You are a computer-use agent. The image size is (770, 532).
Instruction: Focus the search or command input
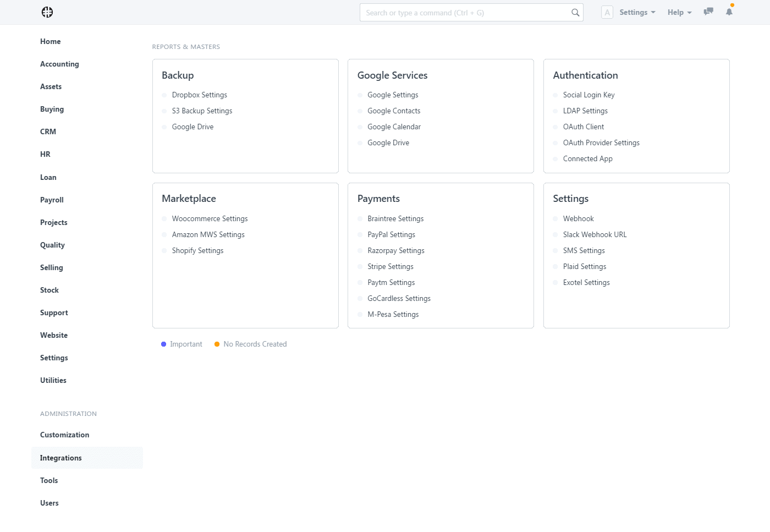pos(465,13)
